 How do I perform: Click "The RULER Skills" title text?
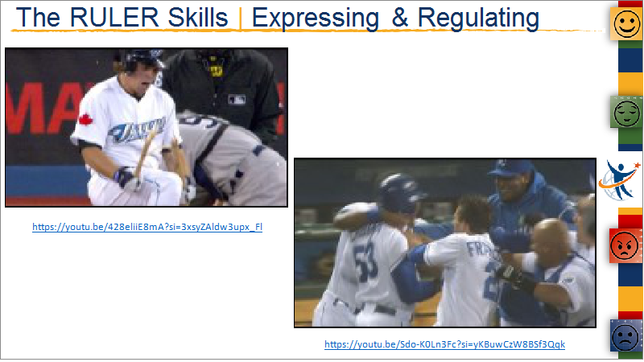coord(122,17)
